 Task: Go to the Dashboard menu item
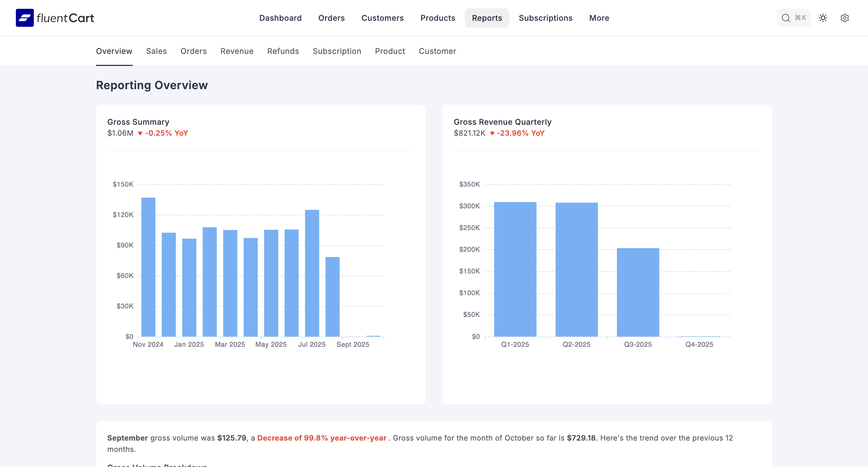coord(280,18)
